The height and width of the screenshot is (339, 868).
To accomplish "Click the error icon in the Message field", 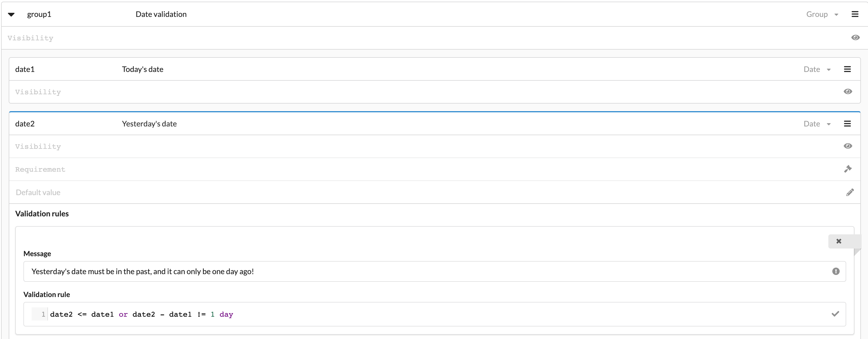I will (x=836, y=271).
